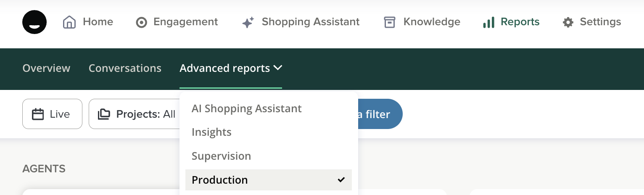The image size is (644, 195).
Task: Click the calendar icon on Live button
Action: coord(38,114)
